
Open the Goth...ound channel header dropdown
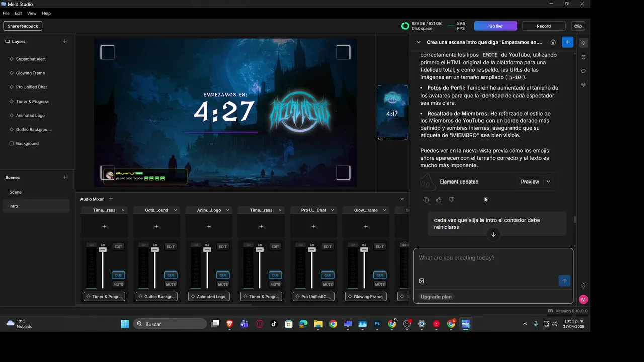(x=176, y=210)
